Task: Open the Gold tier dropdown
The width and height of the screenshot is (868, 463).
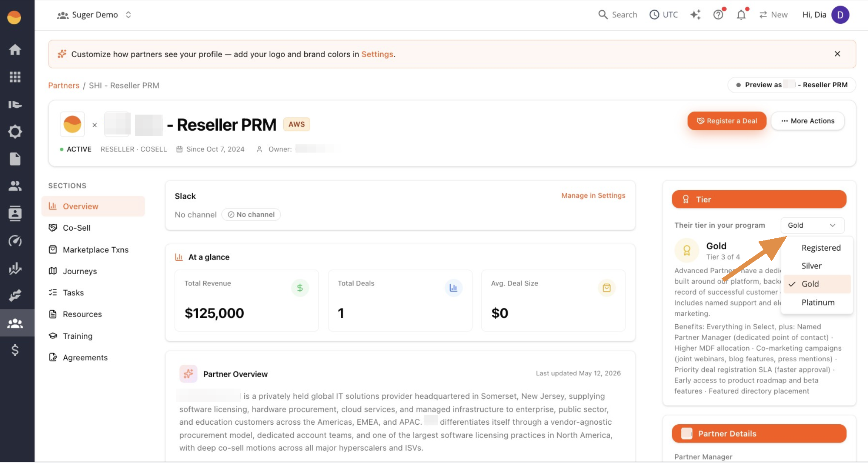Action: pos(812,226)
